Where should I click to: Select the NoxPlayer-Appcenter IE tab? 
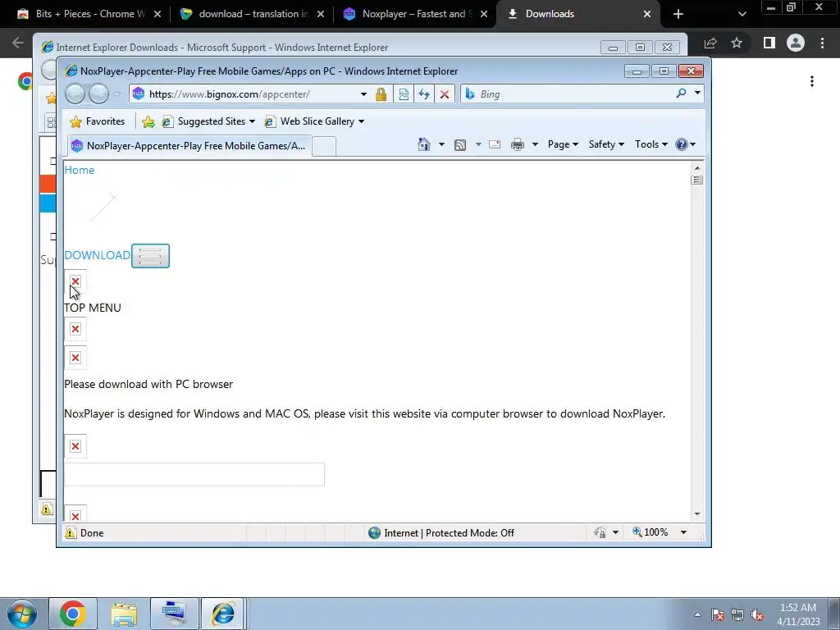tap(188, 146)
